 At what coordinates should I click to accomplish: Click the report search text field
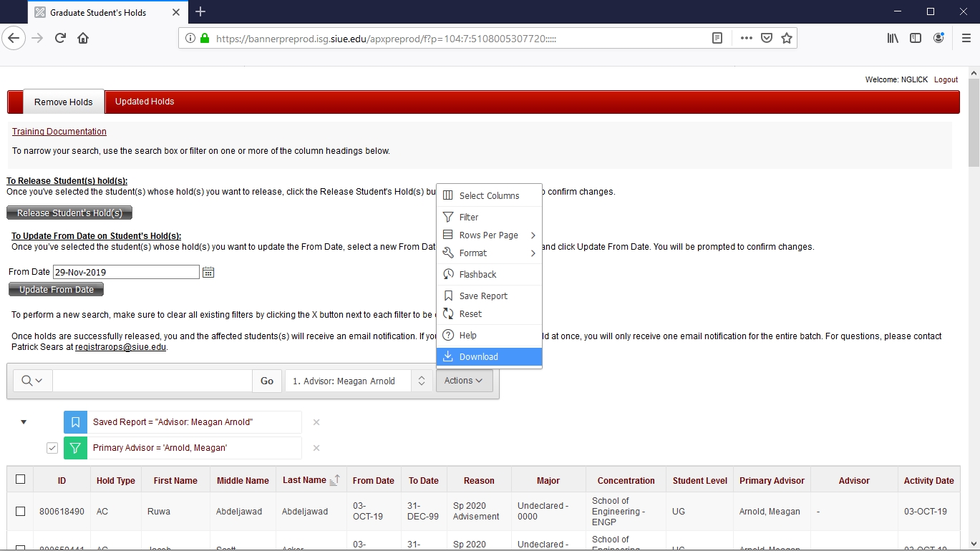(x=152, y=381)
